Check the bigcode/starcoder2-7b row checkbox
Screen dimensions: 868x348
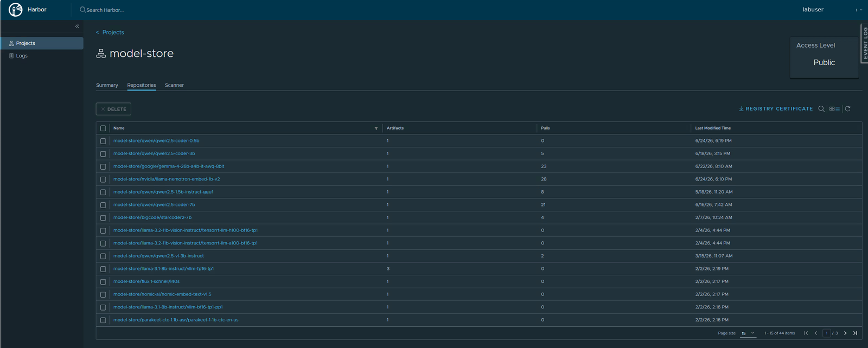click(103, 218)
